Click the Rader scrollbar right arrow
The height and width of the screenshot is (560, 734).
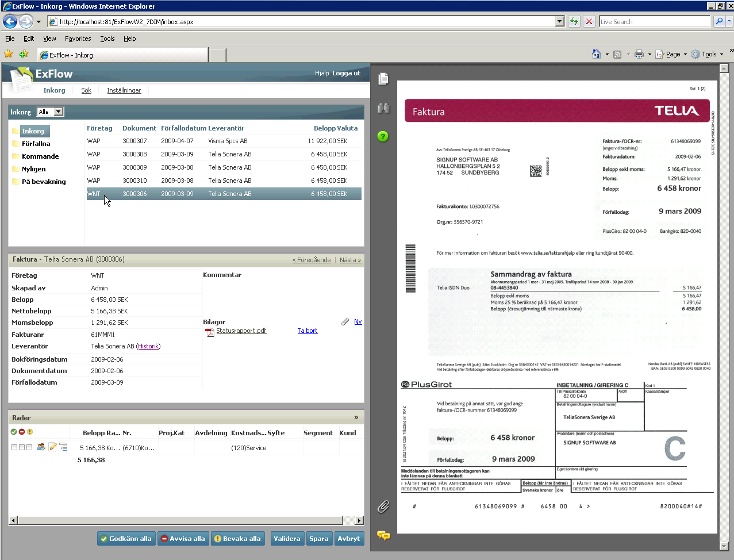click(x=359, y=520)
